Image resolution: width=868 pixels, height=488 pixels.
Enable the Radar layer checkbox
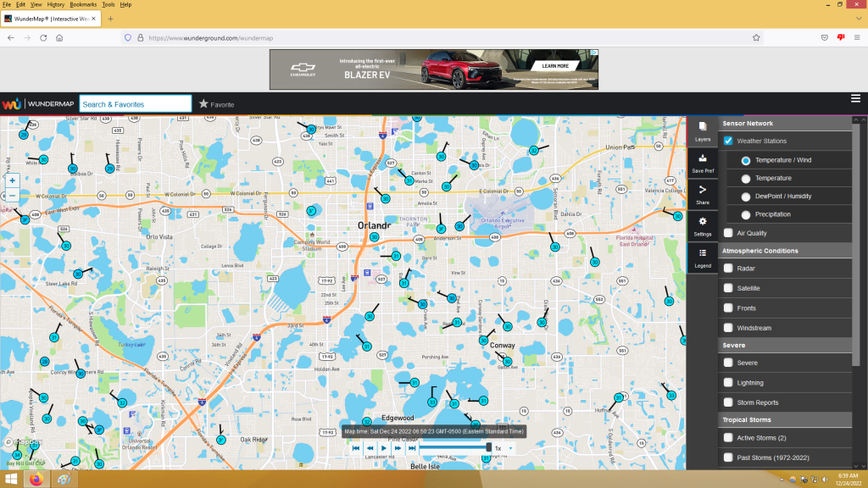click(728, 269)
